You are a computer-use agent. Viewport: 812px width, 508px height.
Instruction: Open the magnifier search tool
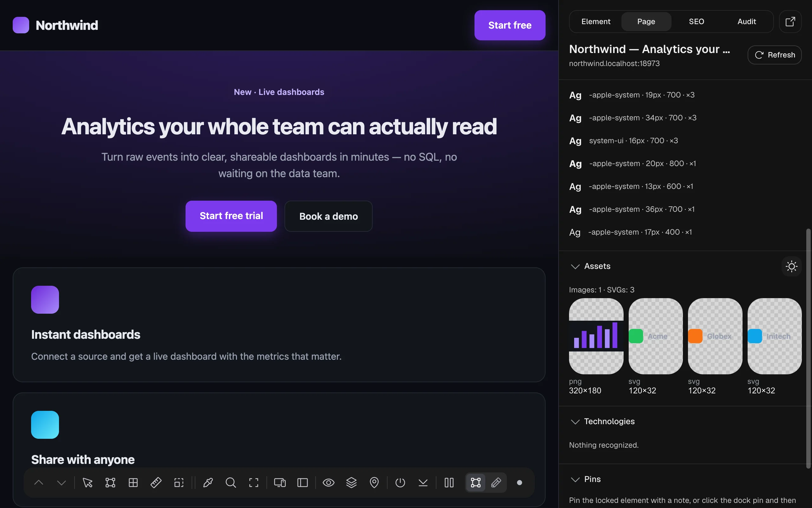[x=231, y=483]
